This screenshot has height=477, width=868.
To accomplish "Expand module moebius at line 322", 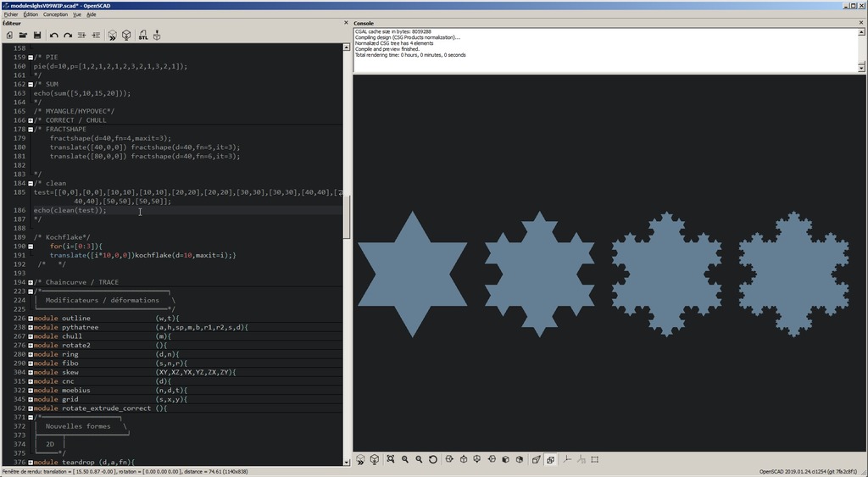I will 31,390.
